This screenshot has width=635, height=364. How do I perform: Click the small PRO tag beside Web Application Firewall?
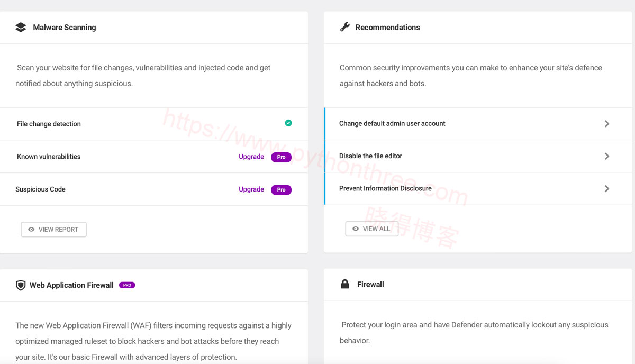[127, 285]
